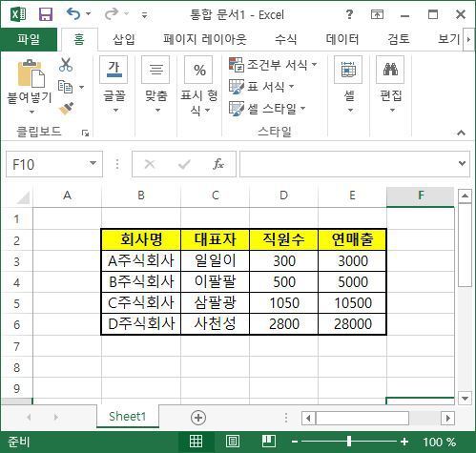Open the Excel help question mark
Screen dimensions: 476x453
349,14
